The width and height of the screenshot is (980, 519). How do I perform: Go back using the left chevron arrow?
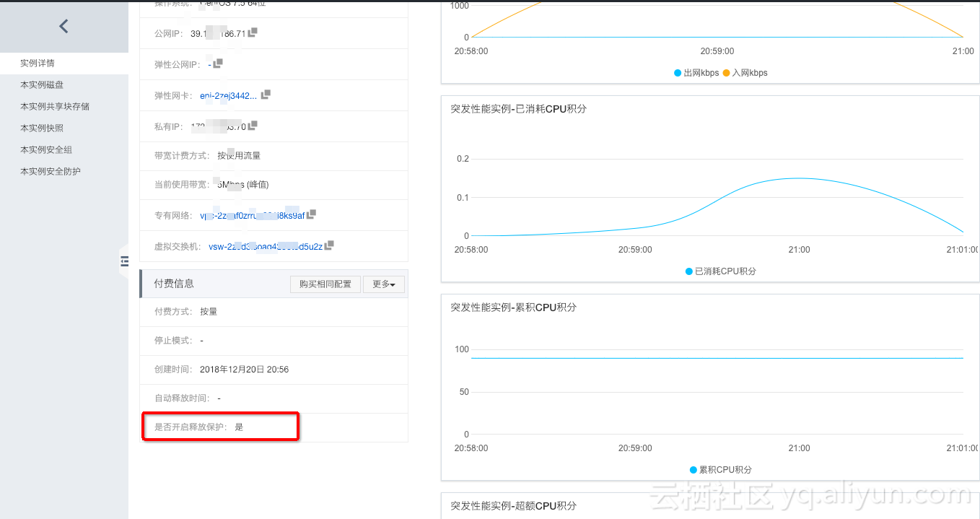[64, 27]
